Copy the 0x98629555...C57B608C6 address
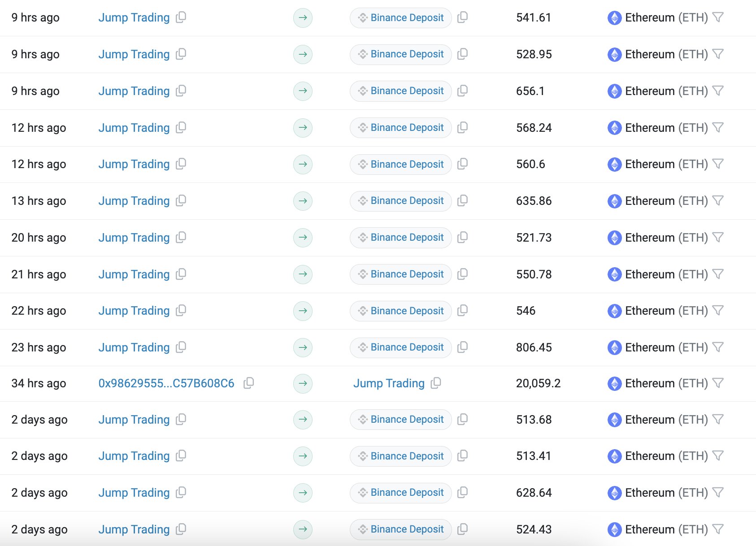 pyautogui.click(x=249, y=383)
